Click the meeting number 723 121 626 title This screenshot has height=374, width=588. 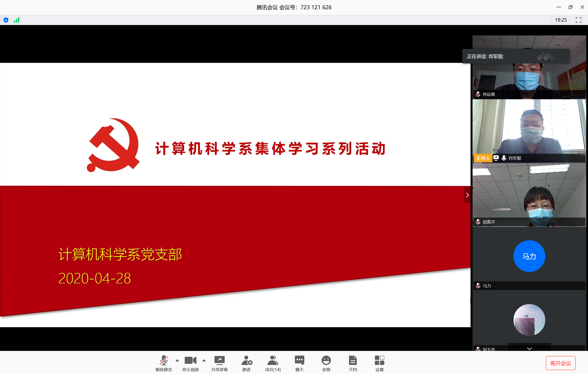294,7
